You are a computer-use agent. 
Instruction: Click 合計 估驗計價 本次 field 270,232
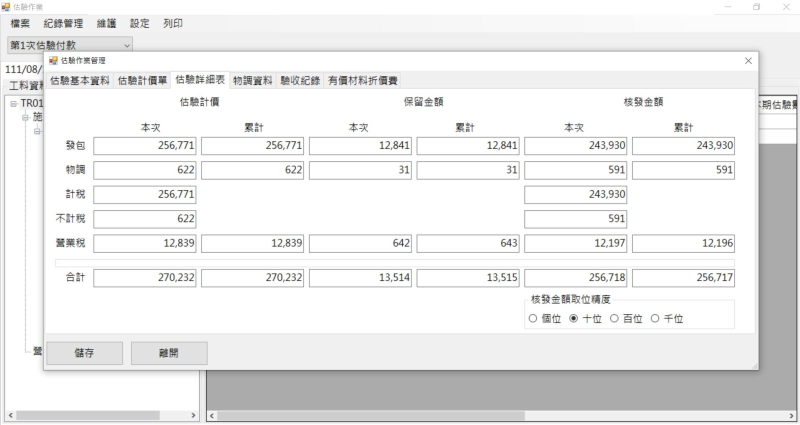145,278
